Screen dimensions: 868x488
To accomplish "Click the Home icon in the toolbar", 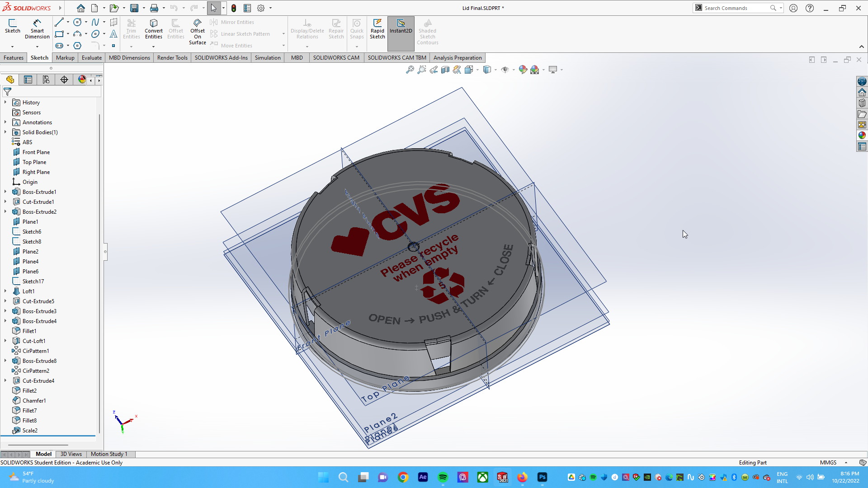I will tap(80, 8).
